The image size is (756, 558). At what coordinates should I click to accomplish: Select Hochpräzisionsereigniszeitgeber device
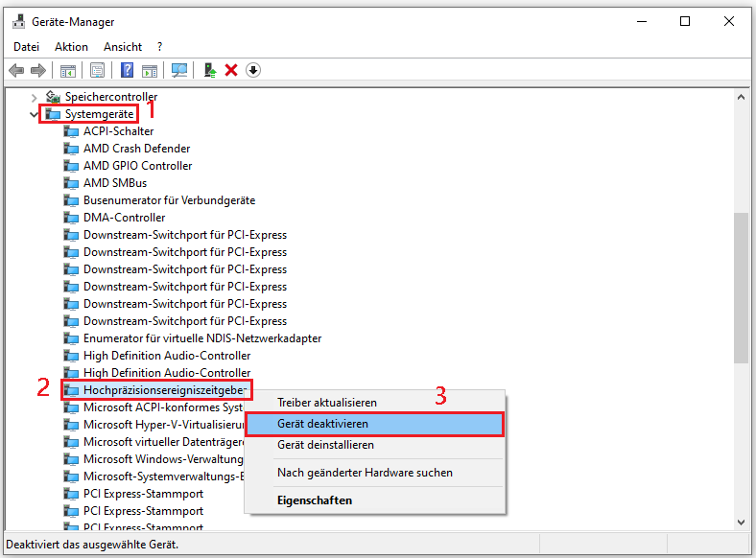[165, 390]
